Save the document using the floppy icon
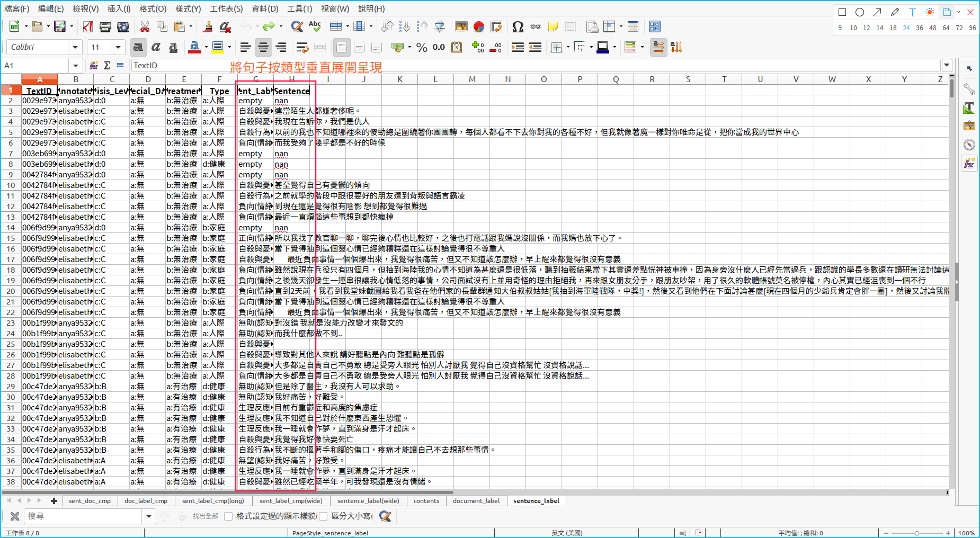This screenshot has width=980, height=538. tap(60, 26)
